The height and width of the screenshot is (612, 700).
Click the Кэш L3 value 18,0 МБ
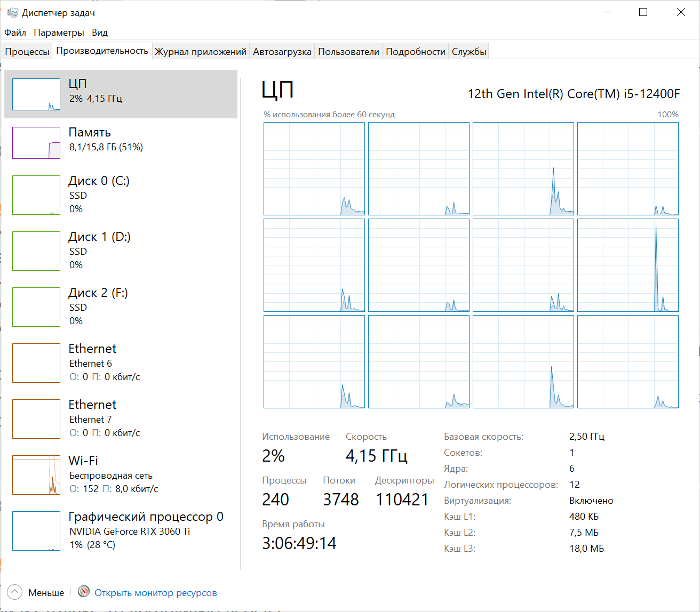coord(587,549)
